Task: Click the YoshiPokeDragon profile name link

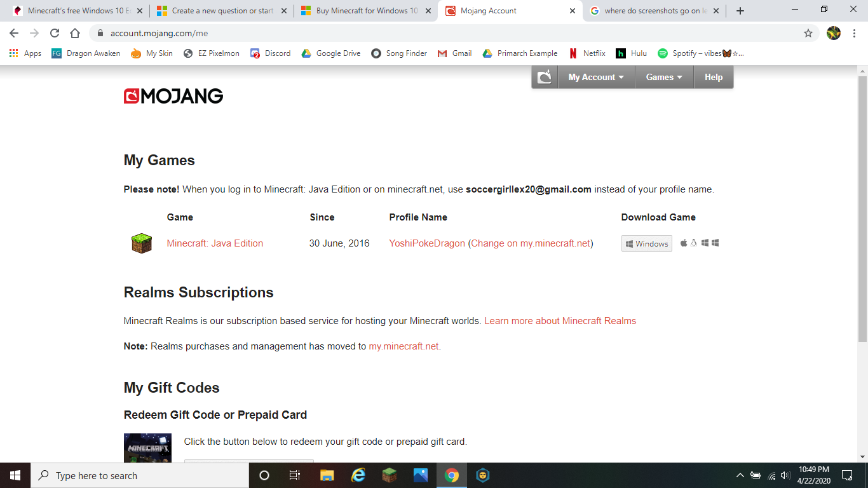Action: [x=427, y=243]
